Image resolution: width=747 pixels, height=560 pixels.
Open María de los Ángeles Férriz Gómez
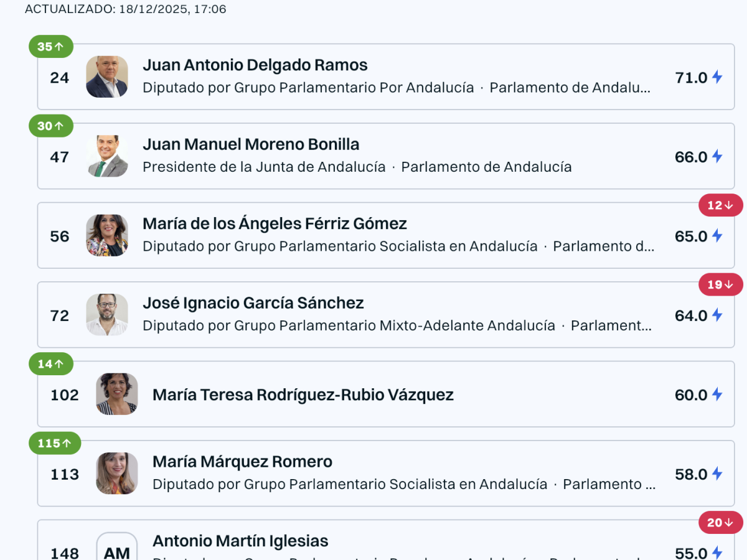275,223
